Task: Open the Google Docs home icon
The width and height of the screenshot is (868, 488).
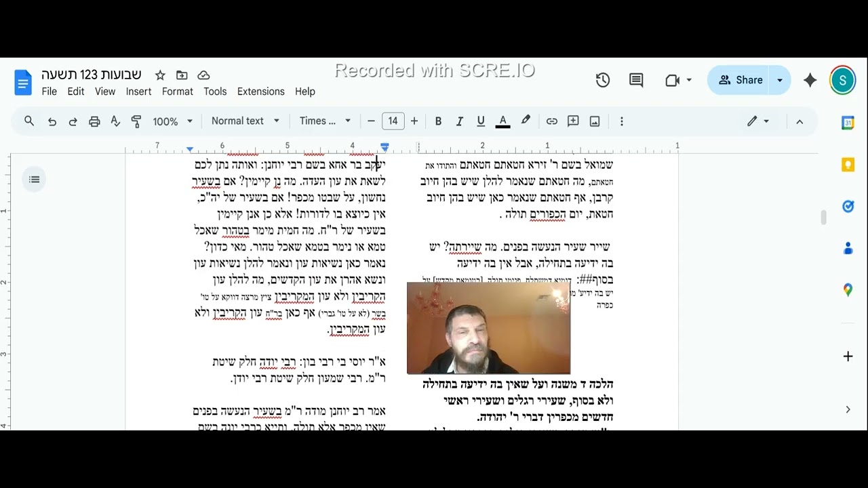Action: tap(23, 83)
